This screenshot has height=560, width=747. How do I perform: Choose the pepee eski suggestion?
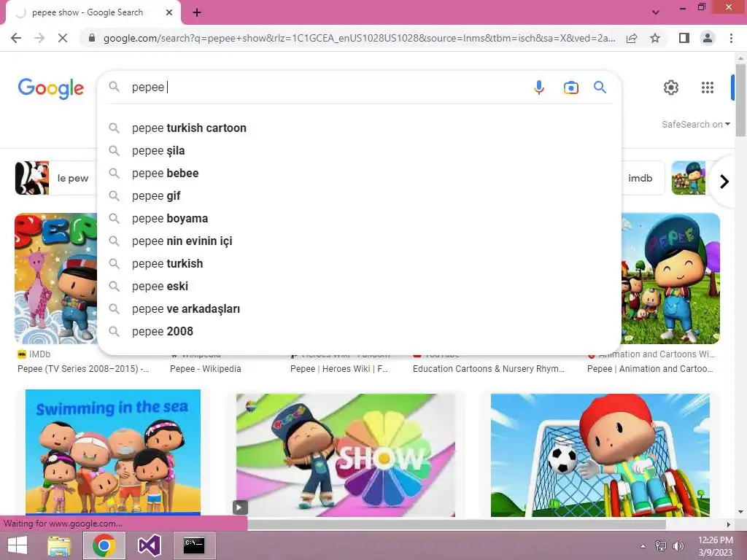pos(360,286)
